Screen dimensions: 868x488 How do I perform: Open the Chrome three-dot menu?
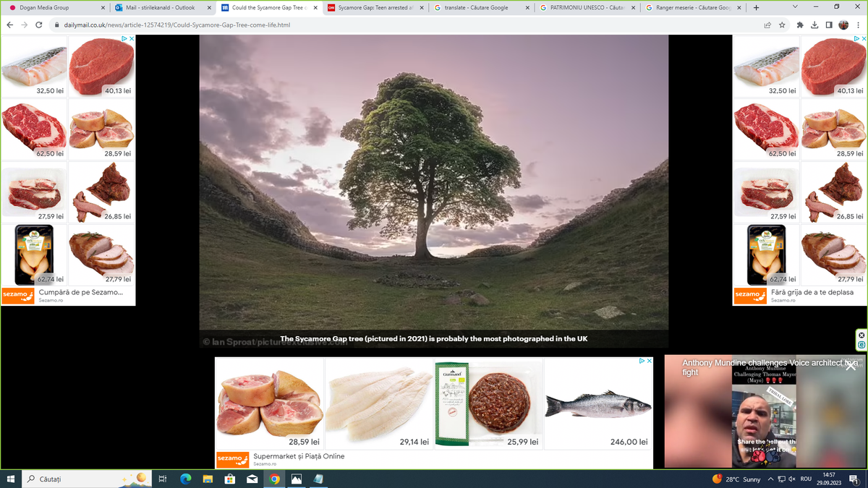pyautogui.click(x=858, y=25)
